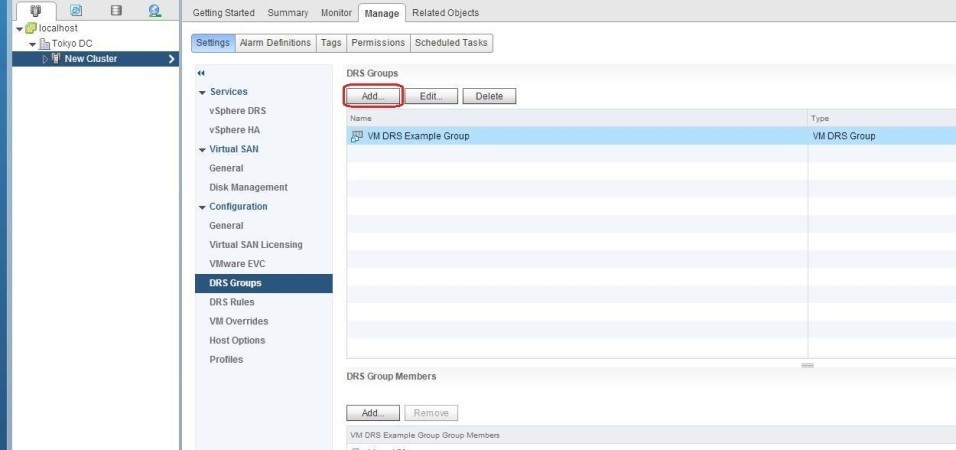956x450 pixels.
Task: Collapse the localhost tree node
Action: [x=20, y=29]
